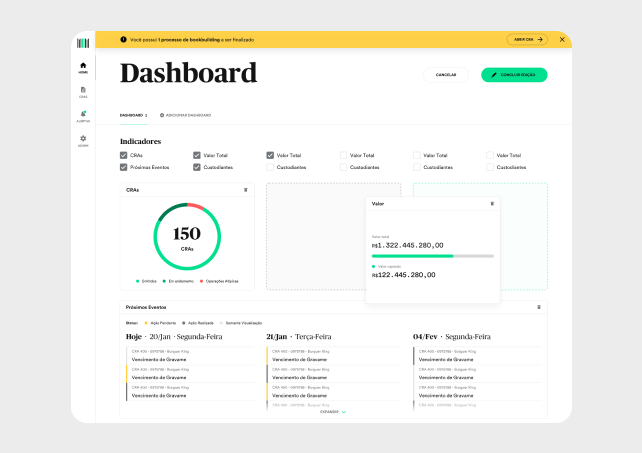
Task: Dismiss the yellow bookbuilding notification banner
Action: tap(562, 39)
